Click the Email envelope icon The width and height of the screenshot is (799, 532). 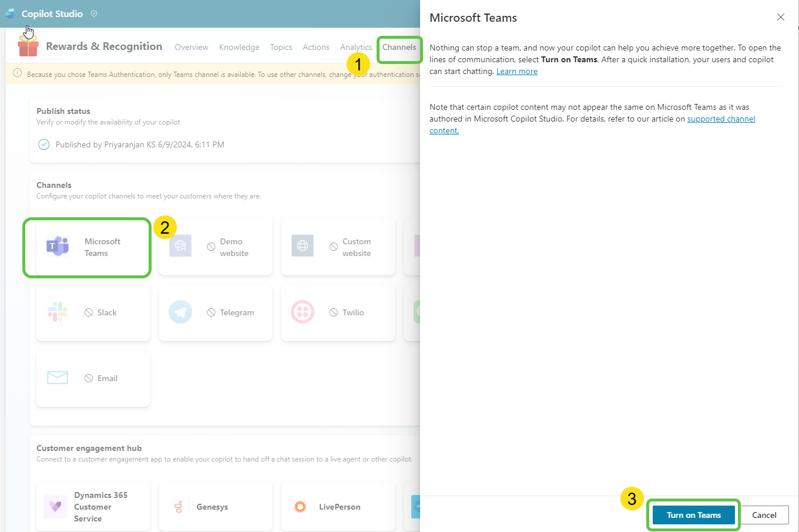(x=58, y=378)
